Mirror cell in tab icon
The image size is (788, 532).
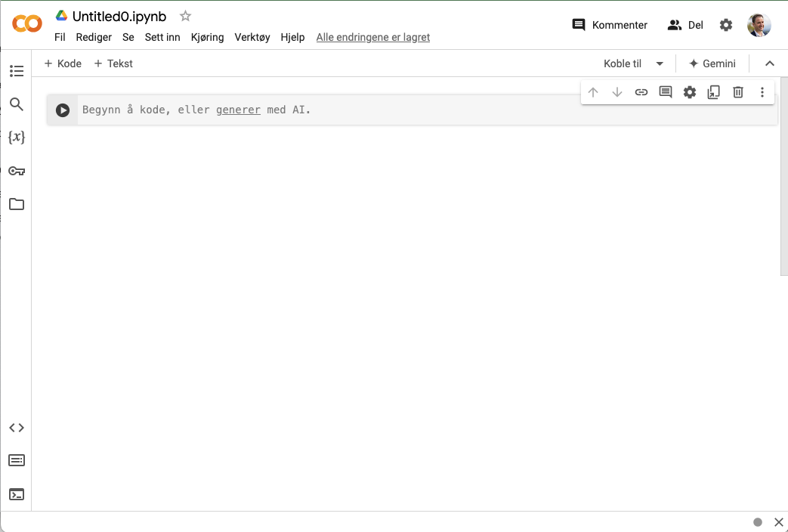(714, 92)
